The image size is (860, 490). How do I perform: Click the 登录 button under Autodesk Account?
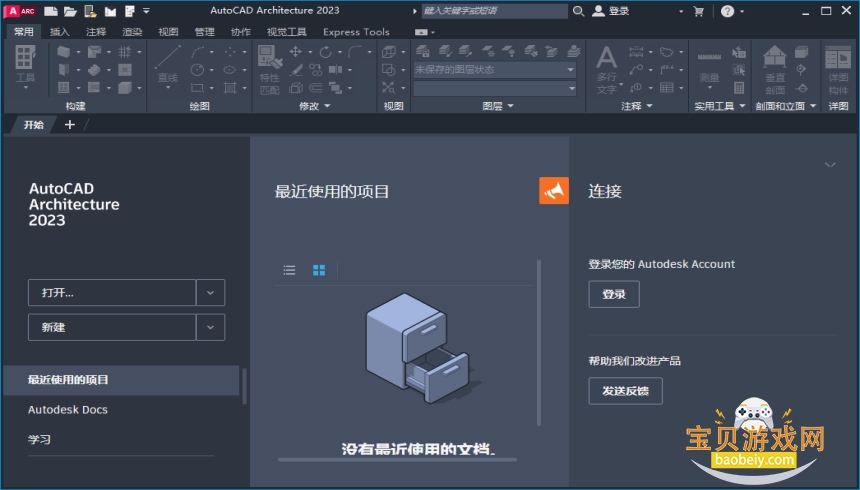(x=614, y=294)
